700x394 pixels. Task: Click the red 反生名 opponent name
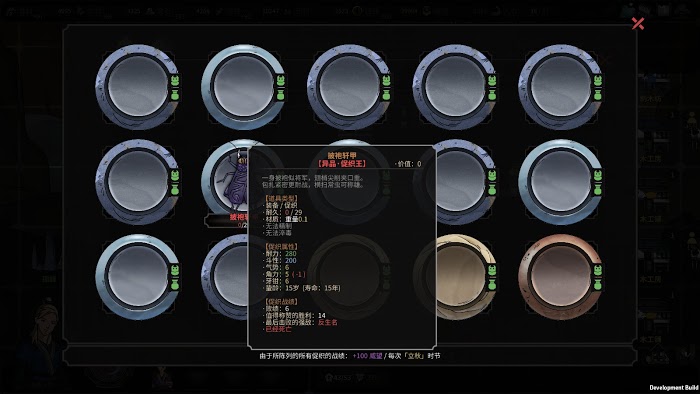point(328,322)
